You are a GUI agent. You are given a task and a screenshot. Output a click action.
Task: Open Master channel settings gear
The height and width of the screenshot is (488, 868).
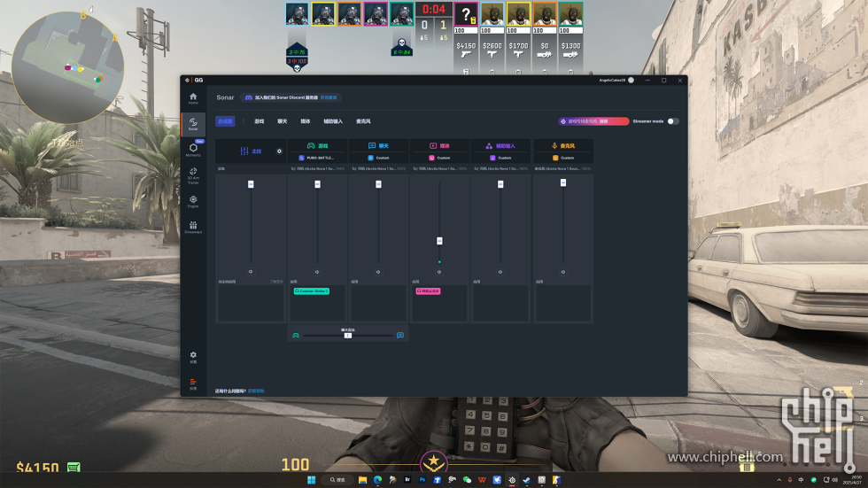coord(279,151)
